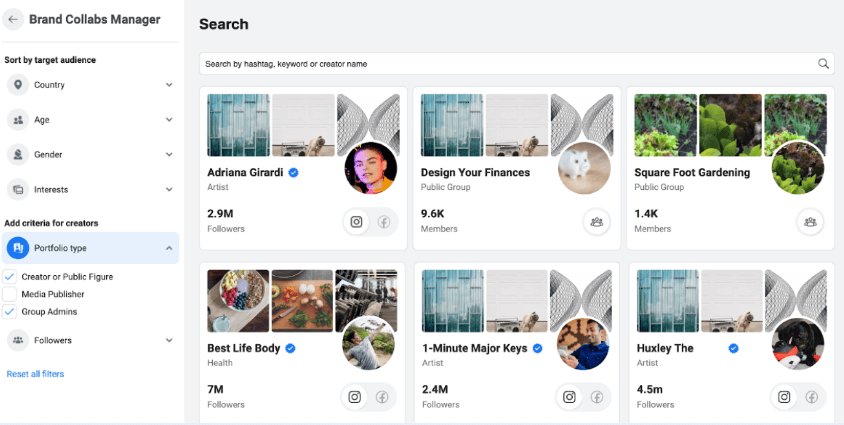
Task: Open the Square Foot Gardening group name
Action: [691, 172]
